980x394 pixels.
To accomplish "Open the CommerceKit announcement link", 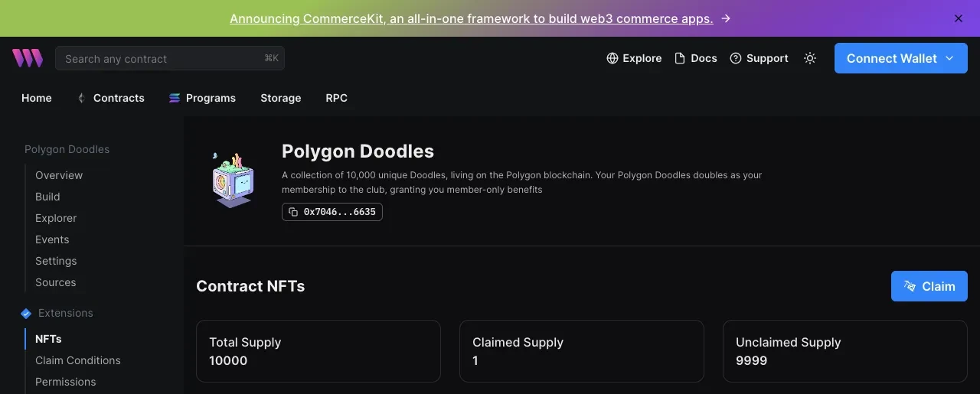I will (x=471, y=18).
